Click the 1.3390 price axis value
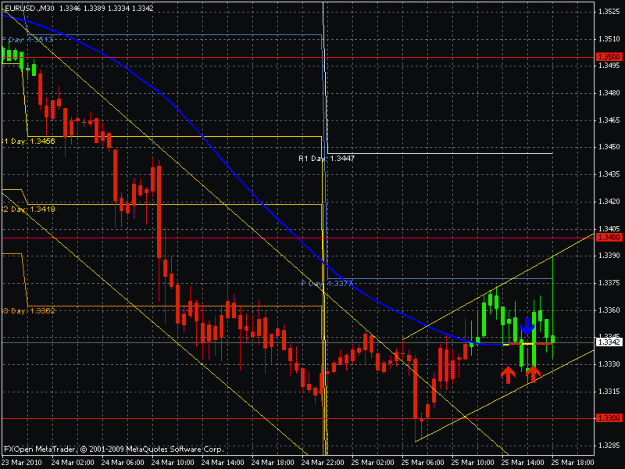The width and height of the screenshot is (625, 469). click(x=609, y=255)
